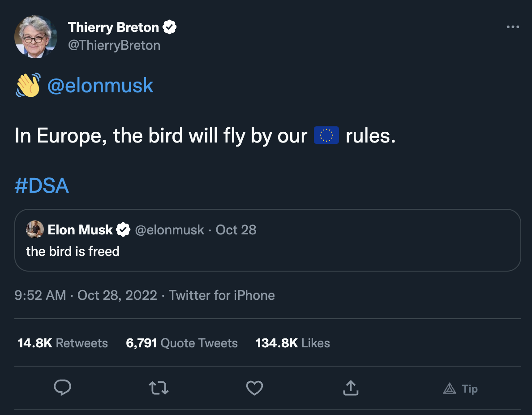Viewport: 532px width, 415px height.
Task: Open Thierry Breton's profile picture
Action: pyautogui.click(x=36, y=37)
